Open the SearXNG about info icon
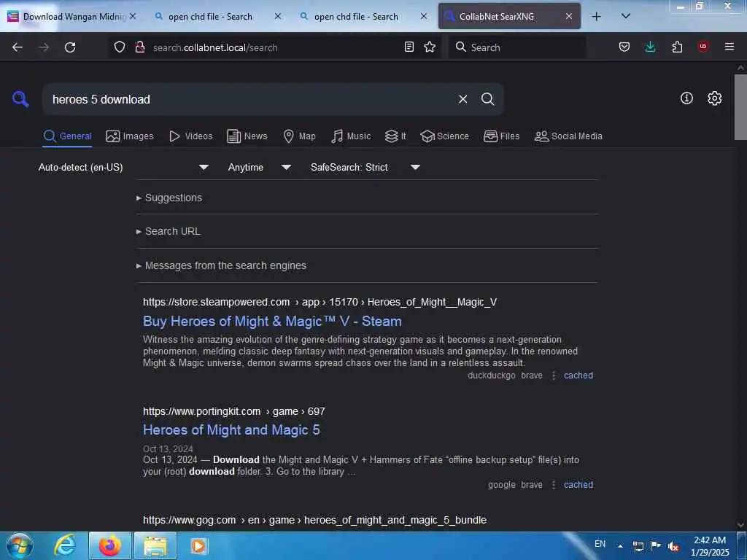Viewport: 747px width, 560px height. (686, 98)
